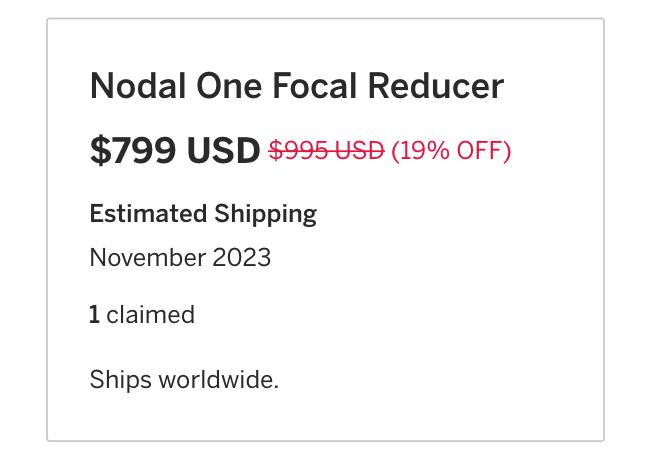Click the word Shipping in the heading

[265, 214]
